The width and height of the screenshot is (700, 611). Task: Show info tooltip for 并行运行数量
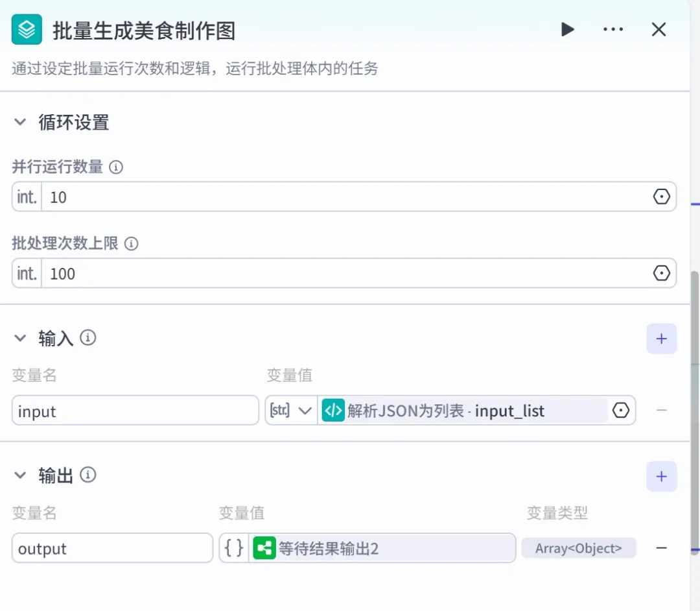point(116,167)
